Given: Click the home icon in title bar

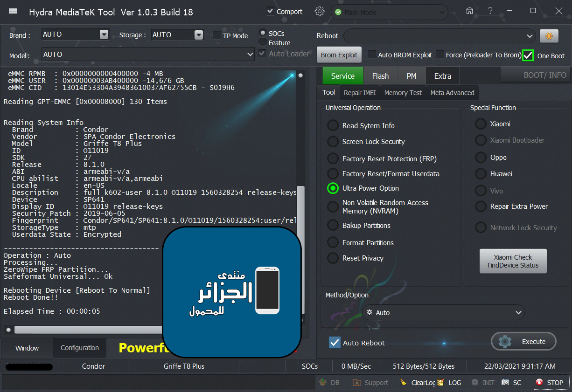Looking at the screenshot, I should click(469, 11).
